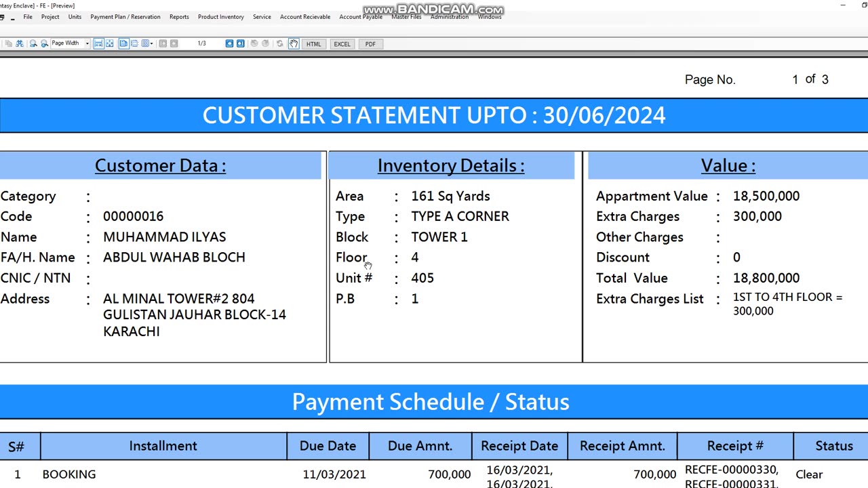The image size is (868, 488).
Task: Click block value TOWER 1
Action: click(x=439, y=237)
